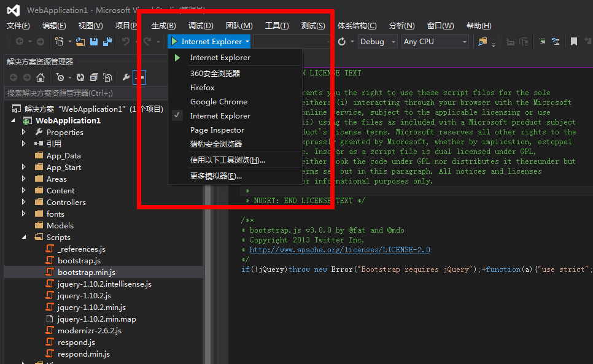Screen dimensions: 593x364
Task: Open the Any CPU platform dropdown
Action: click(x=435, y=42)
